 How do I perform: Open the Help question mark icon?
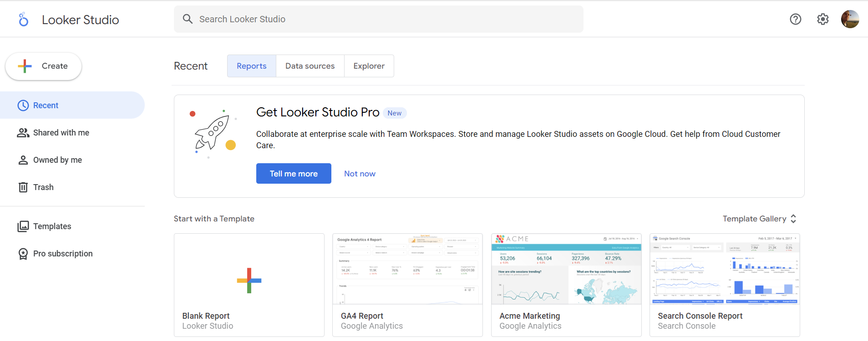(795, 19)
